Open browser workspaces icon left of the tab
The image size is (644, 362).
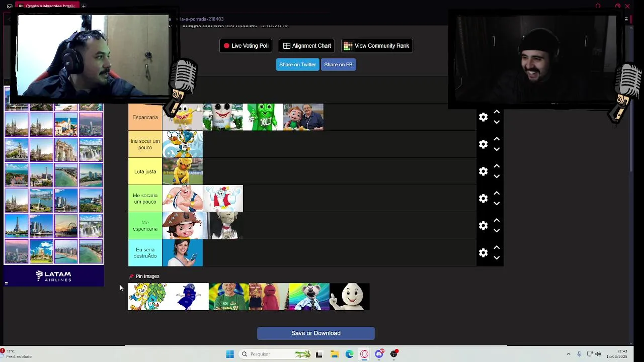10,6
